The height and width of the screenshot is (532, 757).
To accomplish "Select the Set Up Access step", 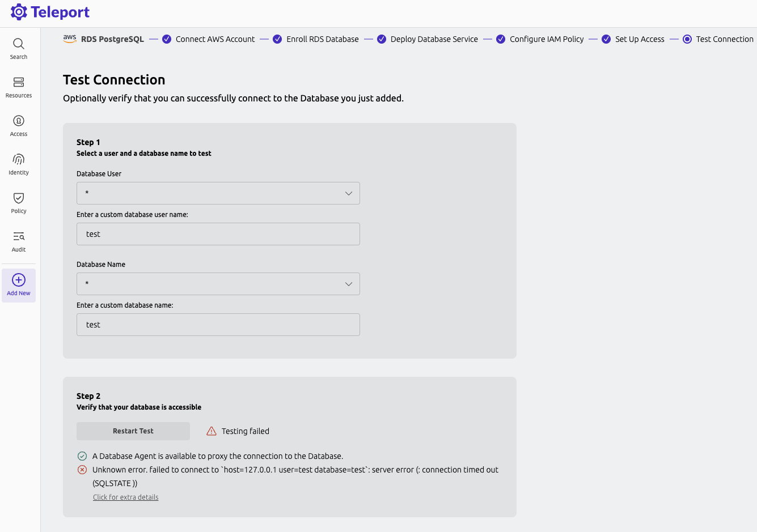I will coord(606,39).
